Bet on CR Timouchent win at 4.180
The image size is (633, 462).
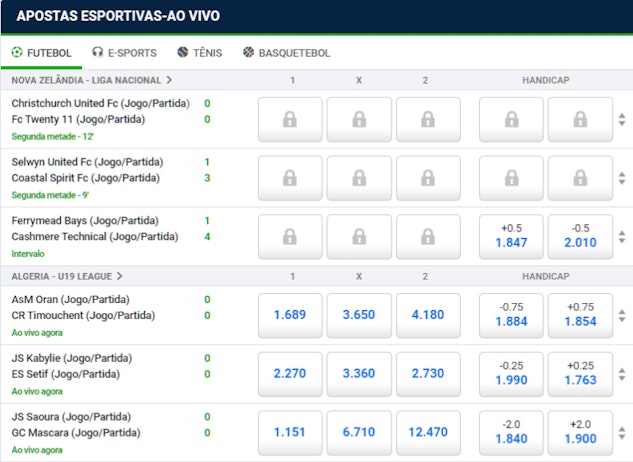pos(428,315)
